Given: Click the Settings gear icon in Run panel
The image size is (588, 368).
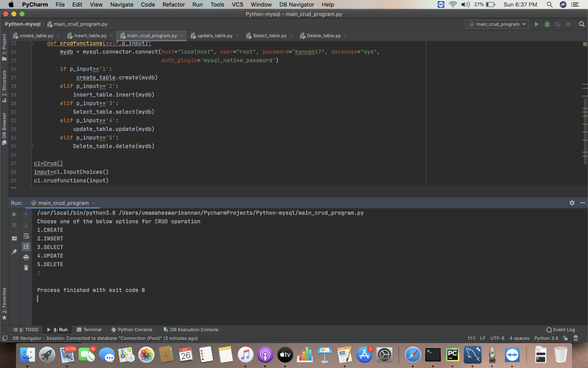Looking at the screenshot, I should (x=572, y=203).
